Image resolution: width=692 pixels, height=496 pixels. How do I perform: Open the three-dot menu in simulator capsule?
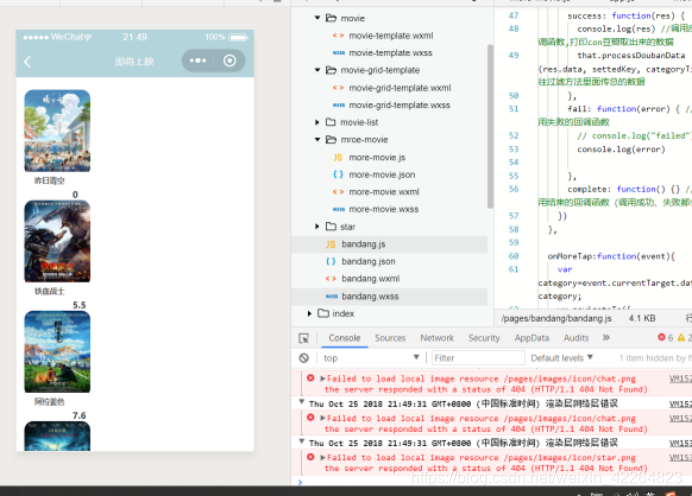coord(198,60)
